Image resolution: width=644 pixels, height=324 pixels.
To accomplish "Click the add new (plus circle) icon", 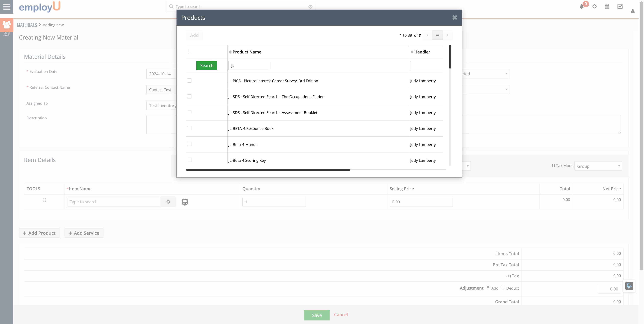I will coord(595,7).
